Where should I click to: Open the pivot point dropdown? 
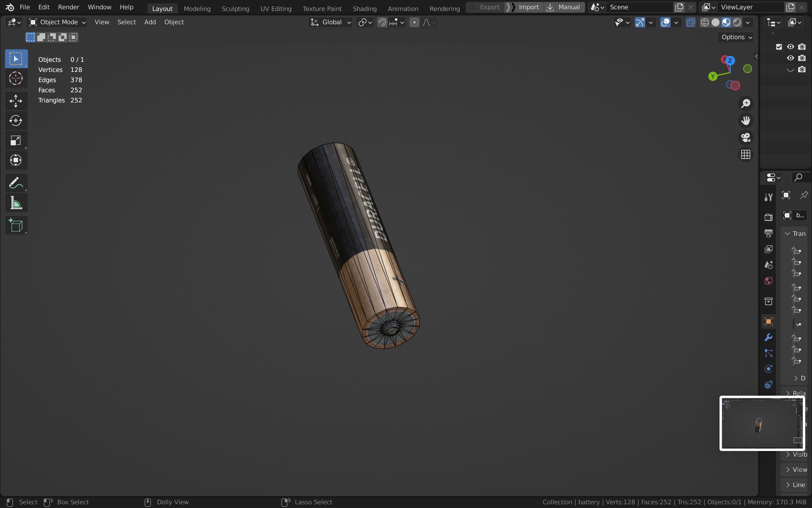coord(365,23)
